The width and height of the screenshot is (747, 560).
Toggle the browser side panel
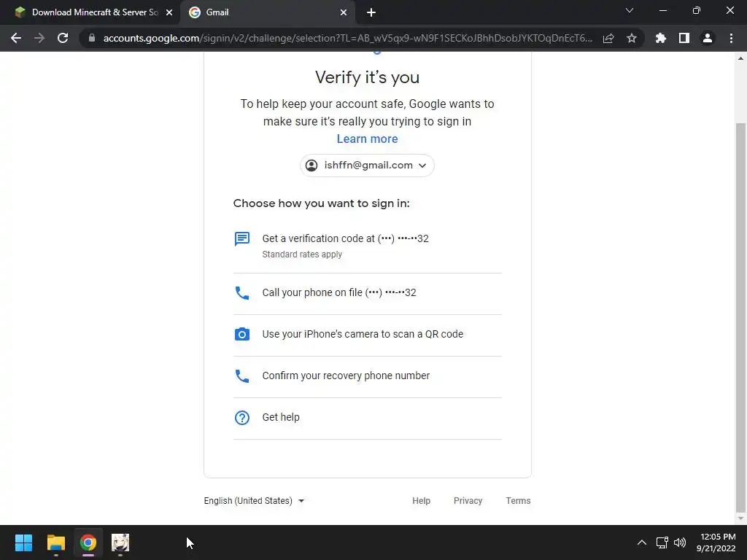pos(684,38)
